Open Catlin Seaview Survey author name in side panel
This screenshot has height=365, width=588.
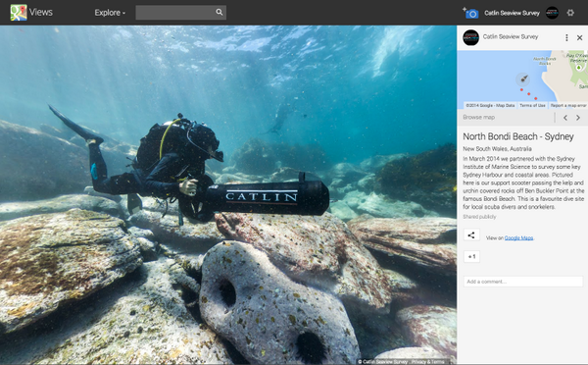tap(511, 36)
